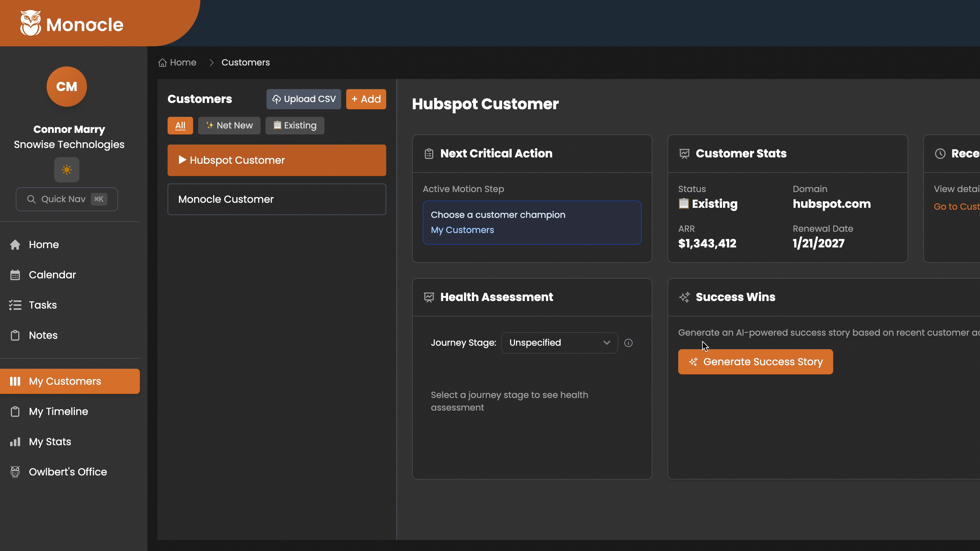Click Generate Success Story button
The image size is (980, 551).
(x=755, y=362)
